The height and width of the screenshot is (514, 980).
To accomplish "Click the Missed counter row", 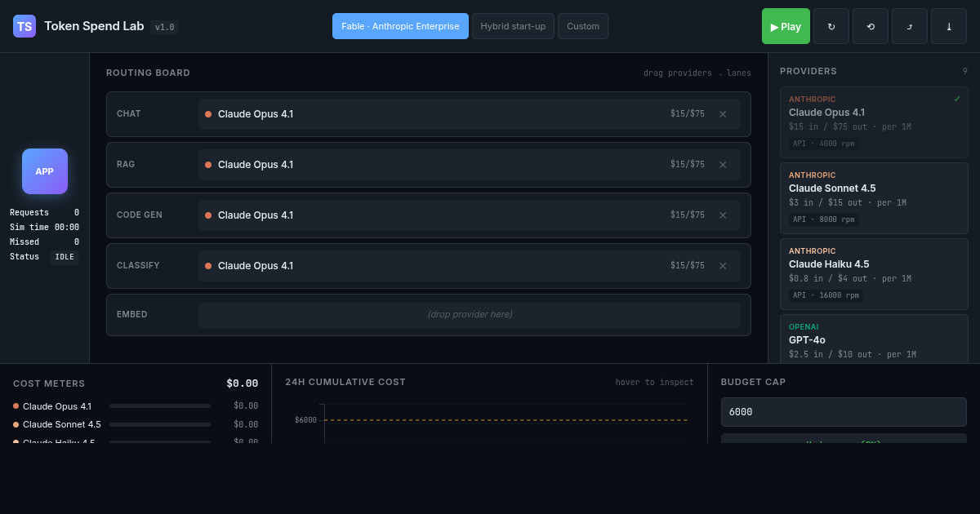I will 45,242.
